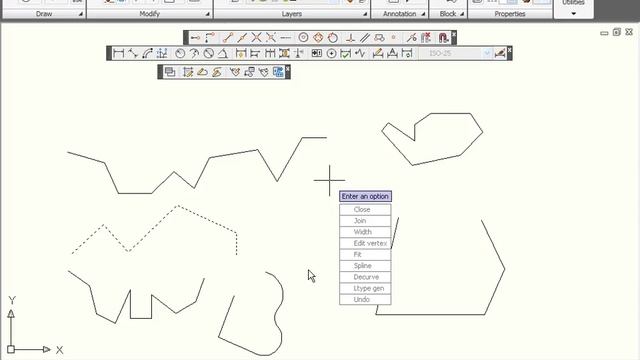Click the Synchronize Attributes icon
This screenshot has width=640, height=360.
click(264, 72)
